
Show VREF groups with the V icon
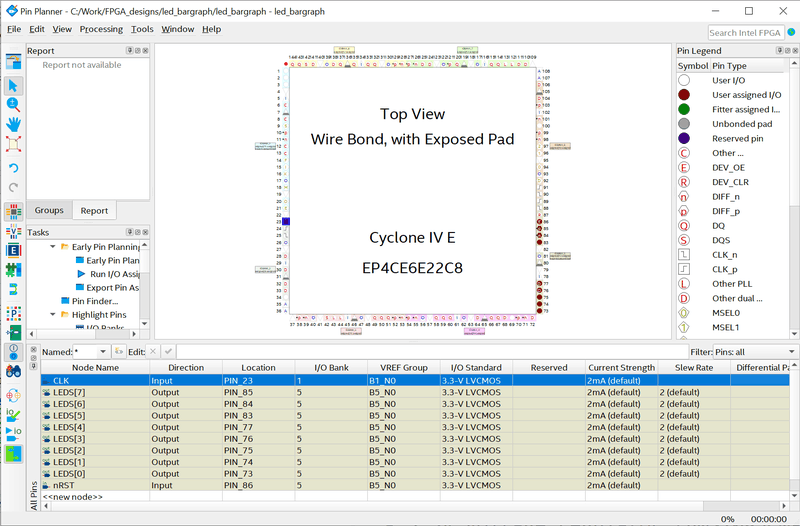tap(13, 231)
